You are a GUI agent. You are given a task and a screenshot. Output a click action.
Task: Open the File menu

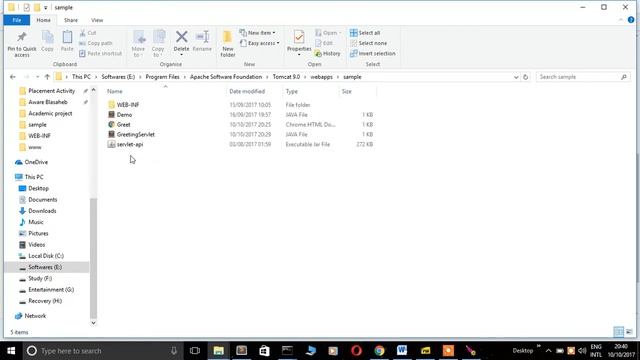point(17,20)
